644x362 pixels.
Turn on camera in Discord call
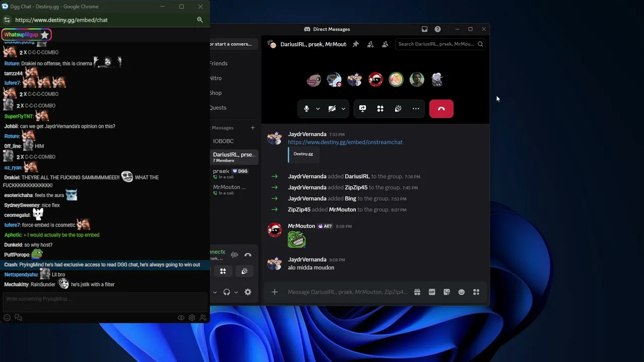coord(332,109)
